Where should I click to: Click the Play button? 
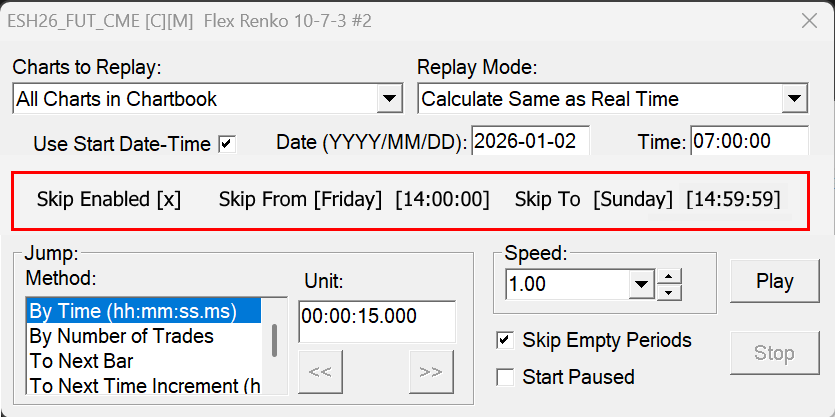click(774, 282)
